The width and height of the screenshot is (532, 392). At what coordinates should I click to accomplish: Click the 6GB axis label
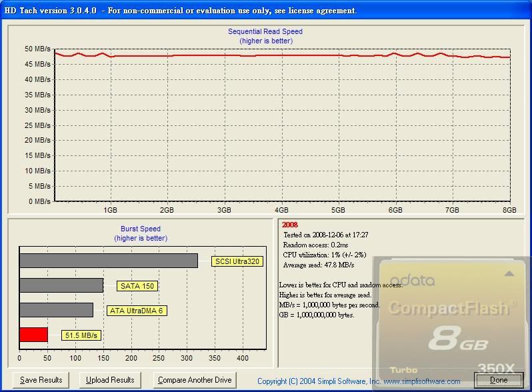point(395,210)
